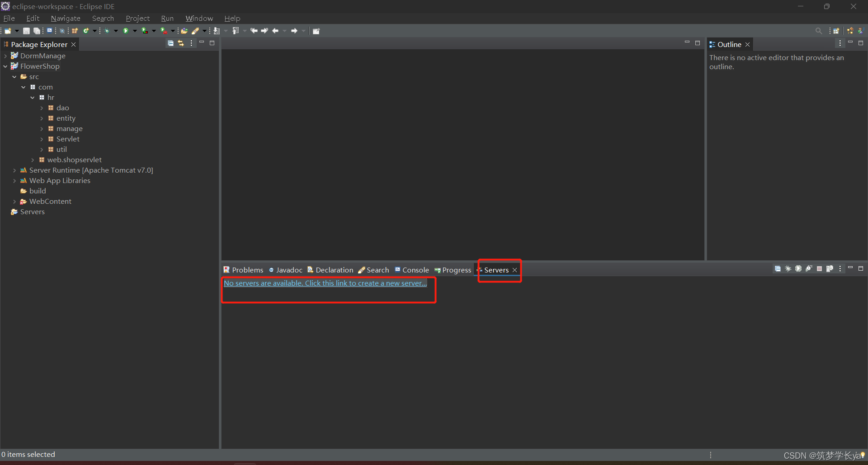Image resolution: width=868 pixels, height=465 pixels.
Task: Close the Outline tab
Action: [x=748, y=45]
